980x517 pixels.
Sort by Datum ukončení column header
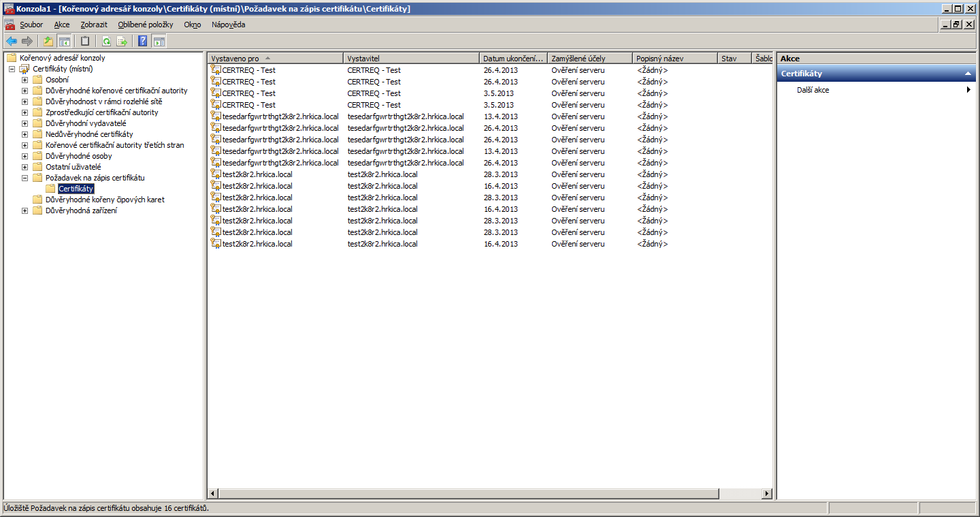click(514, 59)
